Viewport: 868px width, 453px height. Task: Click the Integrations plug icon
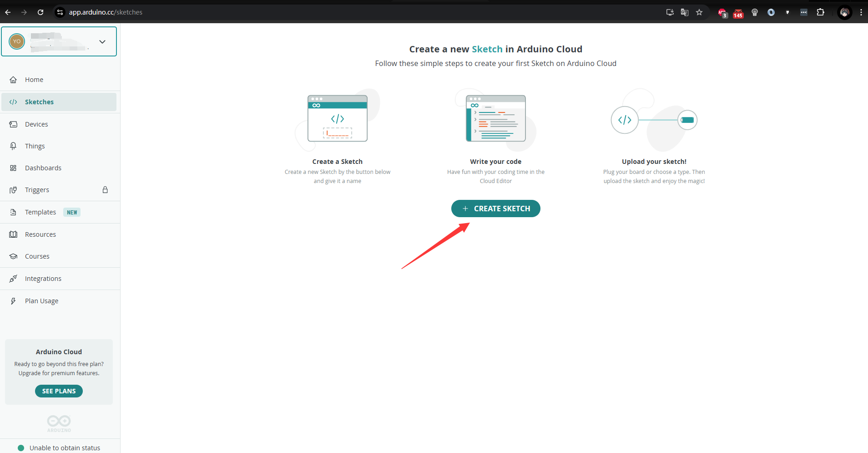point(13,279)
